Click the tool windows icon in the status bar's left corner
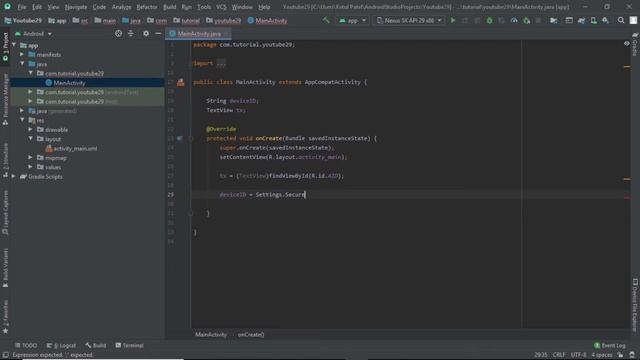This screenshot has width=640, height=360. pyautogui.click(x=6, y=355)
